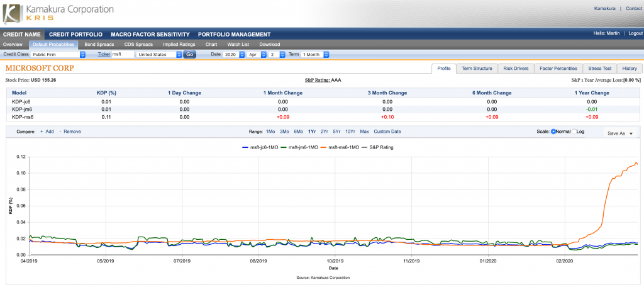Screen dimensions: 644x287
Task: Expand the United States country dropdown
Action: click(159, 54)
